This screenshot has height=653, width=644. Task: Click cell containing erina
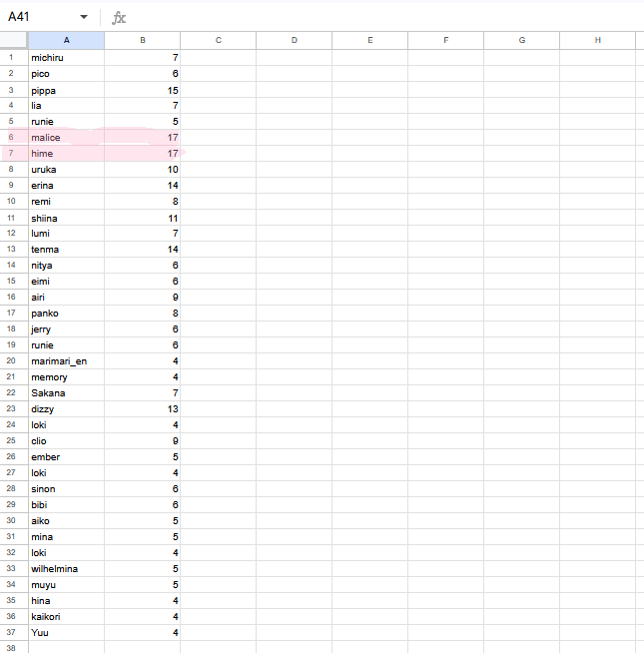point(66,186)
